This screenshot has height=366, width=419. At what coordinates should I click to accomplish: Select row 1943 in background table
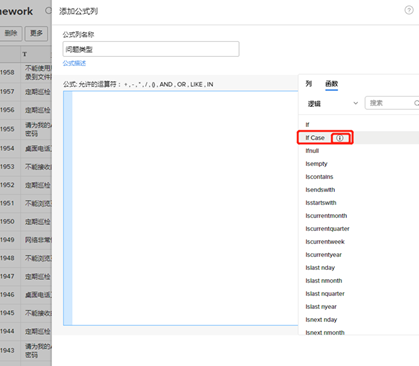26,350
